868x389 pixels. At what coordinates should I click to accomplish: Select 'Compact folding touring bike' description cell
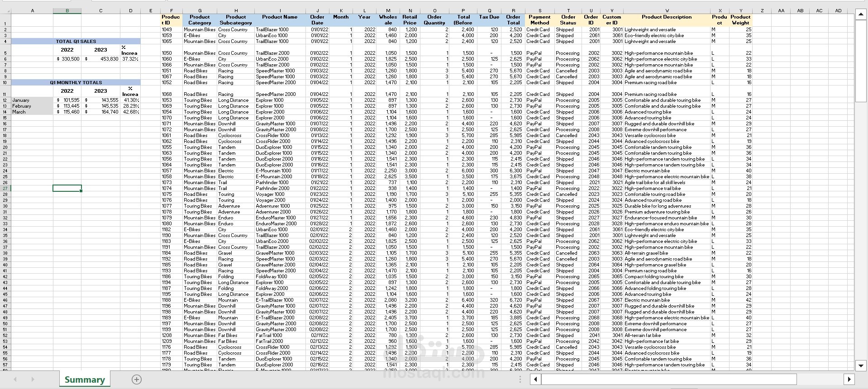tap(667, 276)
